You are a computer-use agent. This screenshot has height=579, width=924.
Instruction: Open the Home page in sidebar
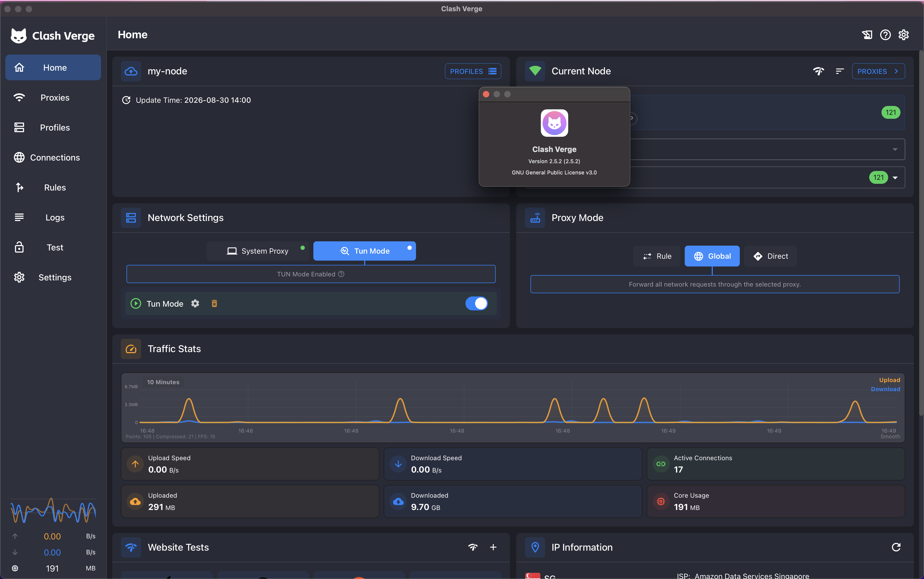[x=53, y=67]
